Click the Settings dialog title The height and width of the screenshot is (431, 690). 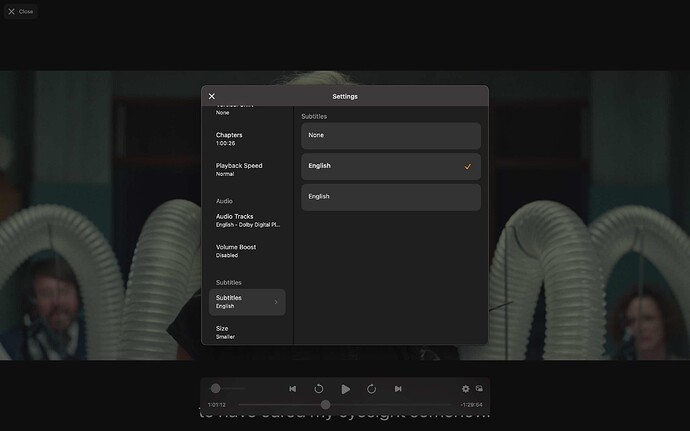point(345,96)
